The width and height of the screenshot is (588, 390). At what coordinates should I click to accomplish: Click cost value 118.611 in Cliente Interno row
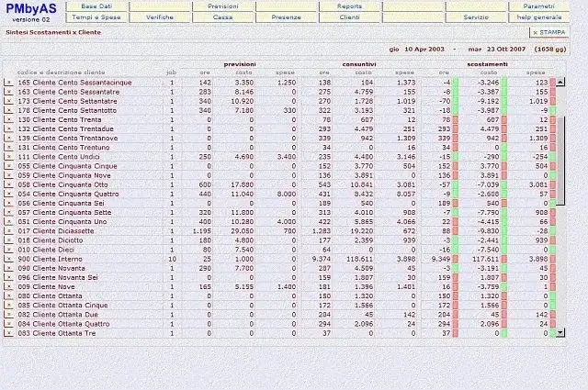pyautogui.click(x=359, y=260)
